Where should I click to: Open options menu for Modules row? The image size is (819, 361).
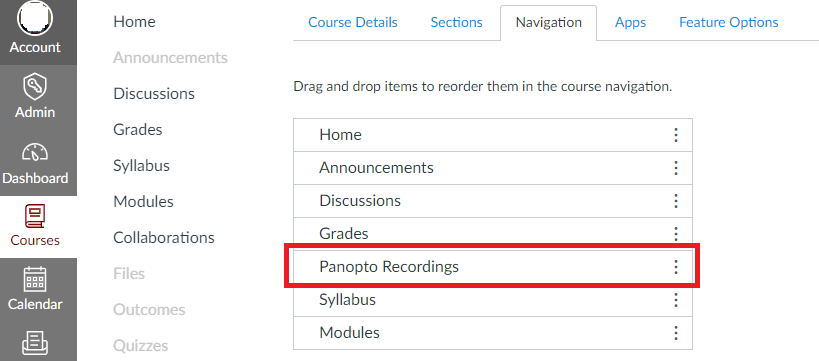click(x=675, y=333)
